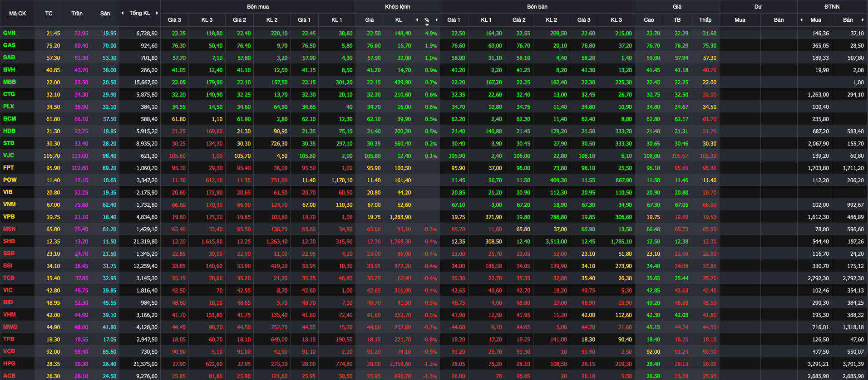Click Mua header under Dư

[x=740, y=20]
